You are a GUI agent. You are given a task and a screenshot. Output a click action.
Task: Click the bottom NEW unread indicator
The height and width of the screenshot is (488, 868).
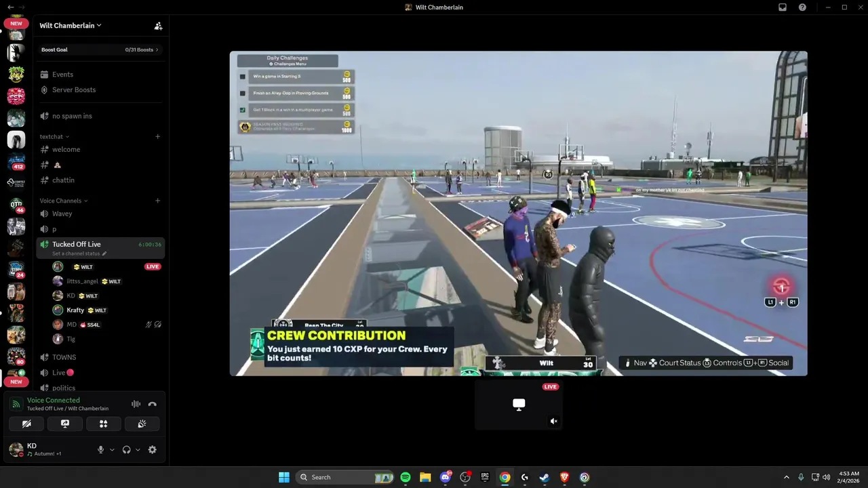click(16, 382)
